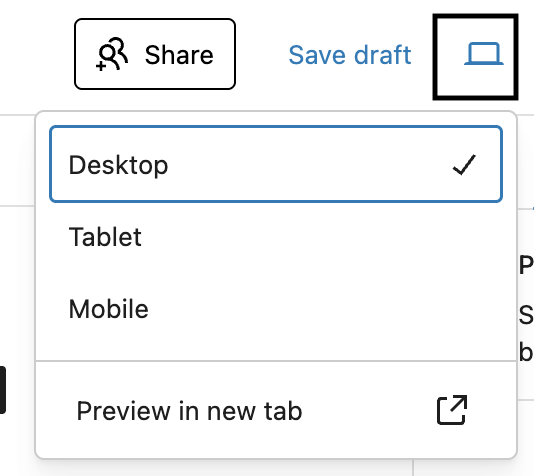Screen dimensions: 534x476
Task: Pick the Mobile viewport size
Action: click(276, 309)
